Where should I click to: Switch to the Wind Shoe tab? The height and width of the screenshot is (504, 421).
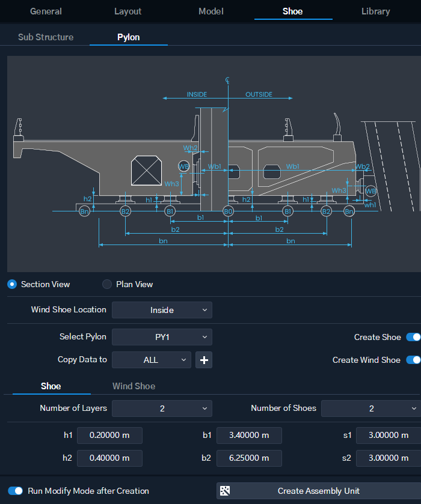point(134,386)
